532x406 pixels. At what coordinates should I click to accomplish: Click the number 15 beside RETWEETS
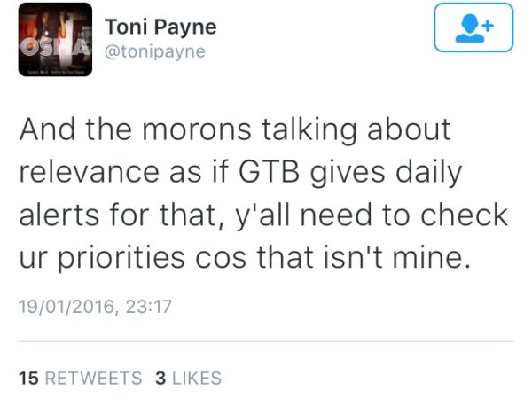[29, 378]
